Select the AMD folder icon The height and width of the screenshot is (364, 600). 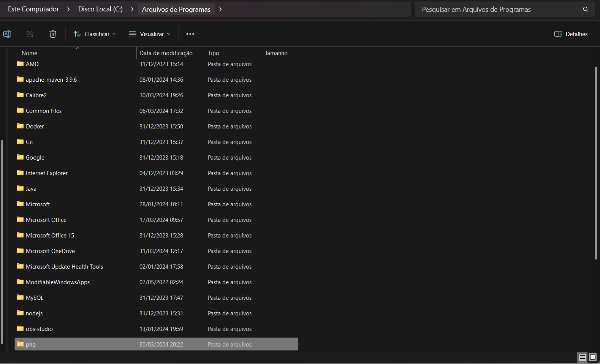pos(20,63)
